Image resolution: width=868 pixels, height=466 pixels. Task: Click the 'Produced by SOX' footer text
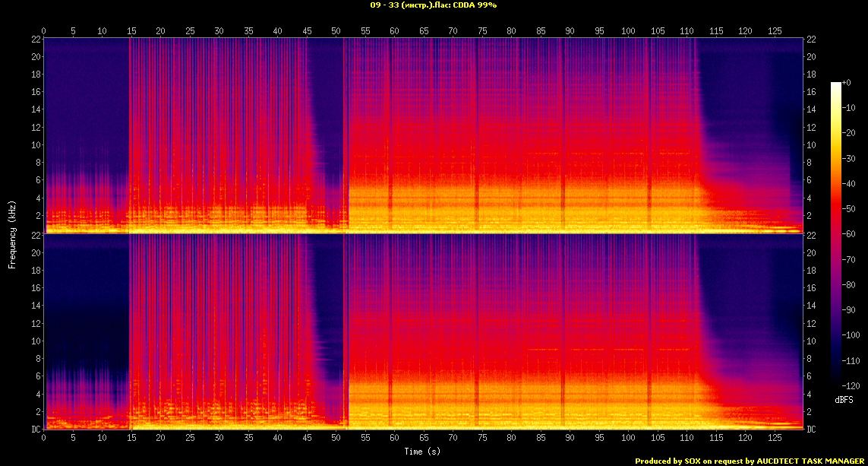[668, 461]
